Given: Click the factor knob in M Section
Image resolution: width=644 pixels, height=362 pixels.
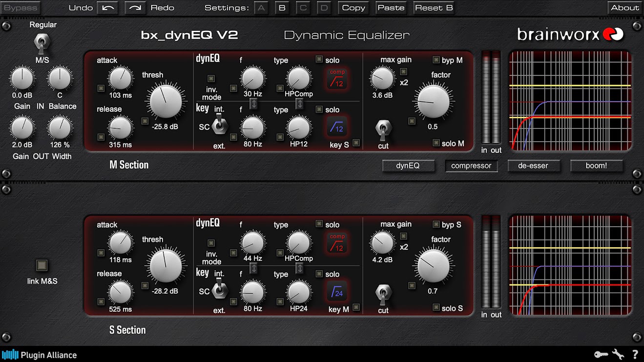Looking at the screenshot, I should point(433,101).
